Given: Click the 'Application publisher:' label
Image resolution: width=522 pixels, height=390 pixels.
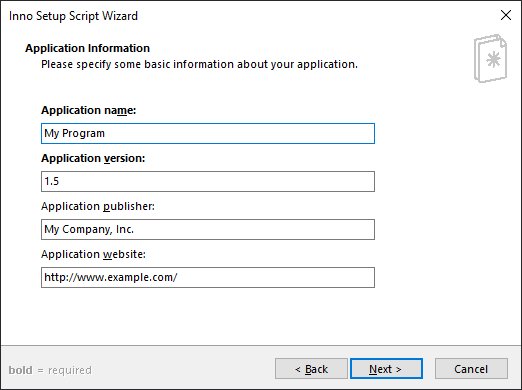Looking at the screenshot, I should pyautogui.click(x=98, y=206).
